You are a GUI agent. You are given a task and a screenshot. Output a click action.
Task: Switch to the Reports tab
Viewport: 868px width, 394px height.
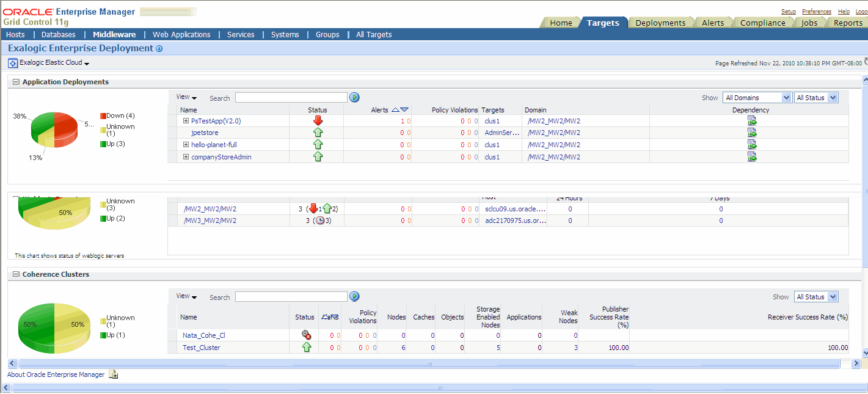848,23
